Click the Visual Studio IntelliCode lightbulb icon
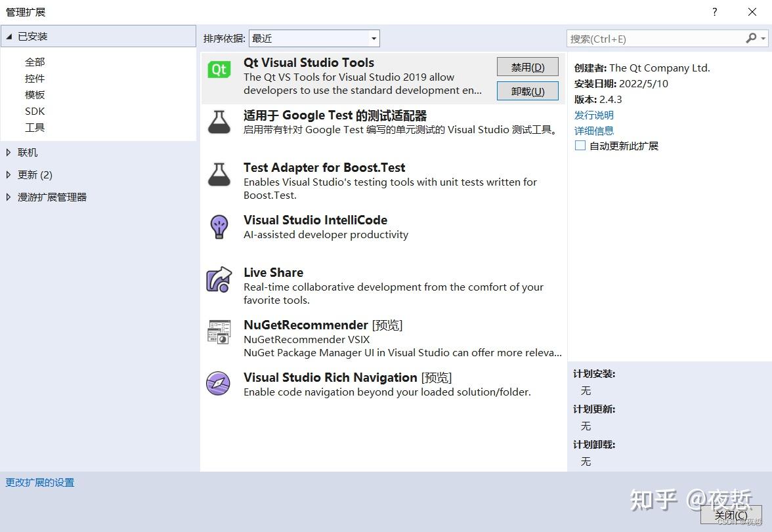 pos(219,226)
